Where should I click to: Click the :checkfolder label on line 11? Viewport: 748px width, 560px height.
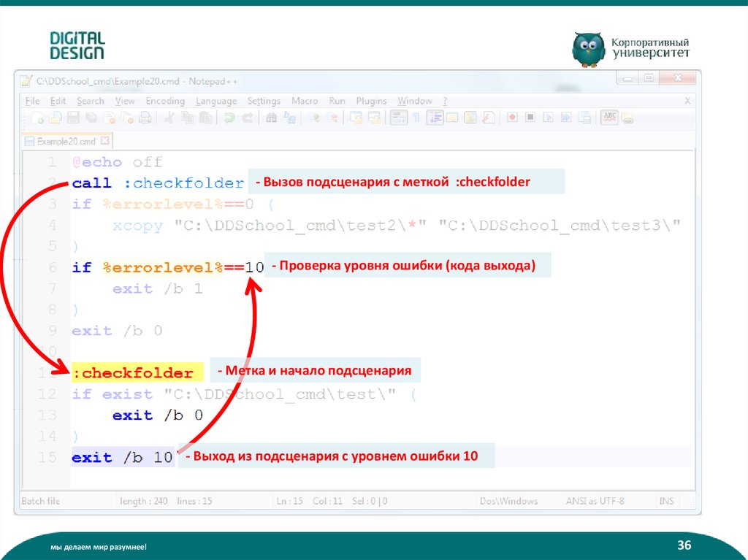[x=133, y=373]
